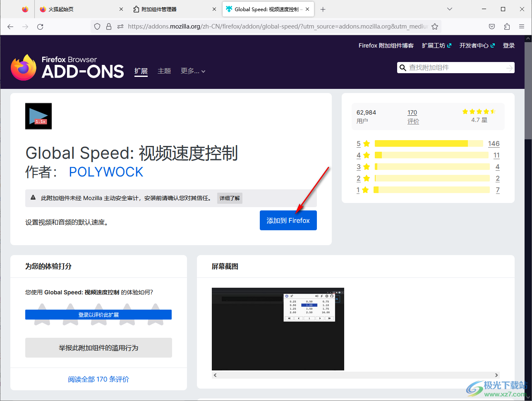Image resolution: width=532 pixels, height=401 pixels.
Task: Open the 5 star reviews row
Action: [x=428, y=143]
